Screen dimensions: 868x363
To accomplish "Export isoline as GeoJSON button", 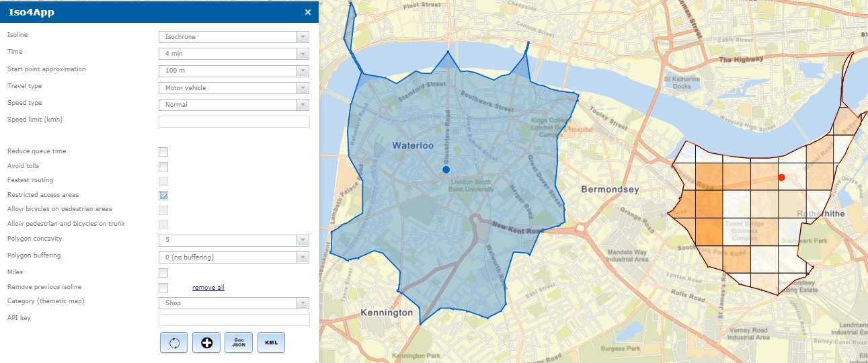I will click(239, 343).
